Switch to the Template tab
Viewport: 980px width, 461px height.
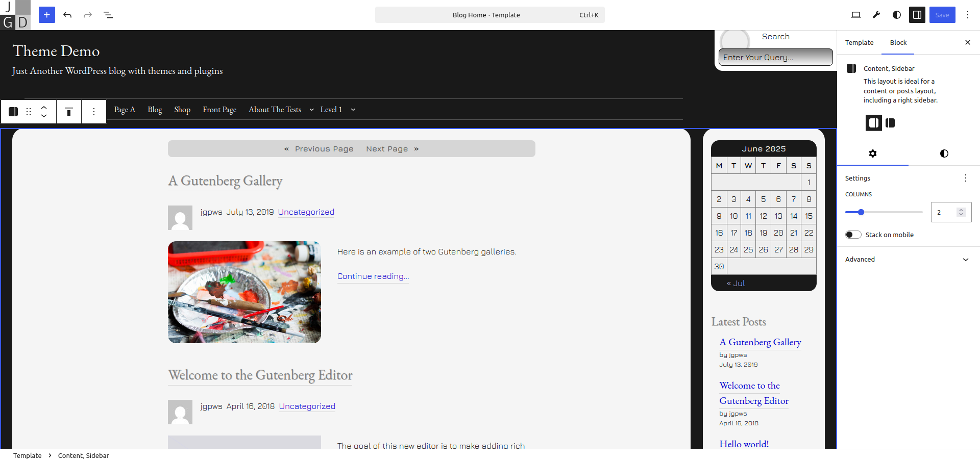[x=859, y=42]
